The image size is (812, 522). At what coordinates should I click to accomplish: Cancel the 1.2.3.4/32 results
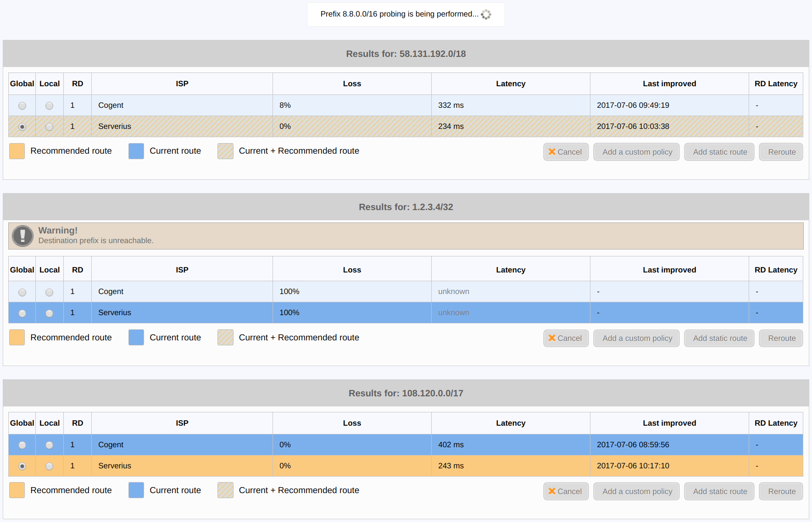pos(566,338)
